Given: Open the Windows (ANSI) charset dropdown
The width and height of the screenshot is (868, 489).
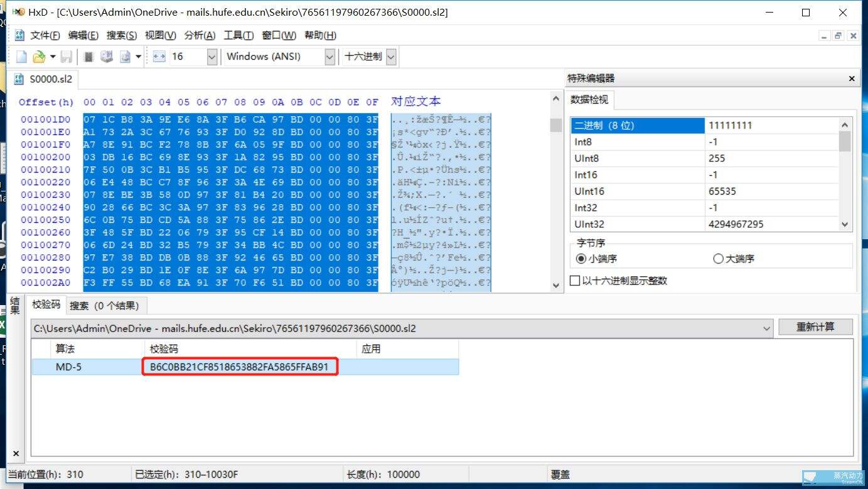Looking at the screenshot, I should click(330, 56).
